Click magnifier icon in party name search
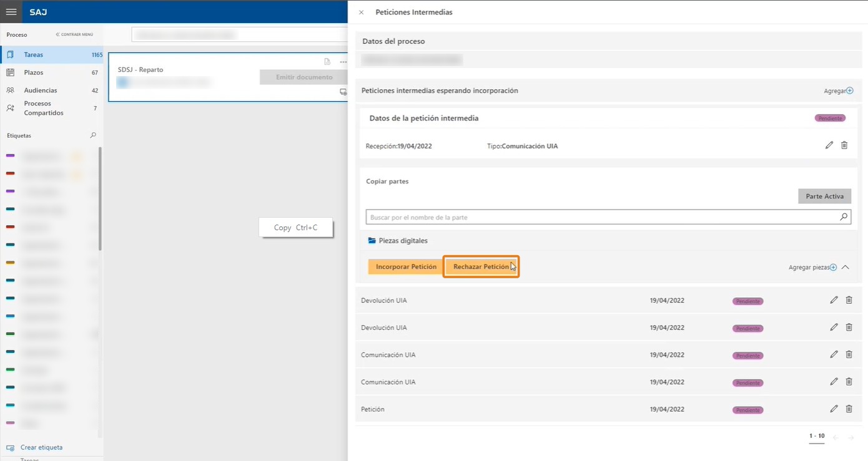This screenshot has width=868, height=461. (x=844, y=217)
